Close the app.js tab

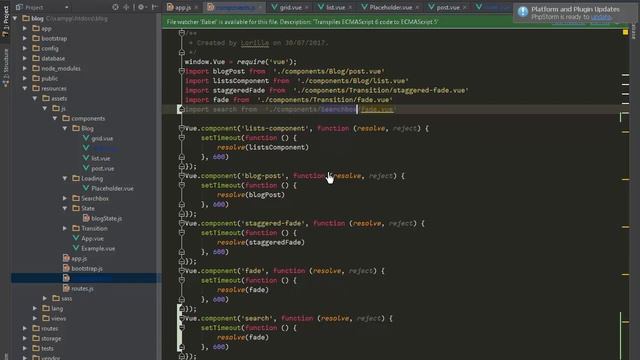196,8
